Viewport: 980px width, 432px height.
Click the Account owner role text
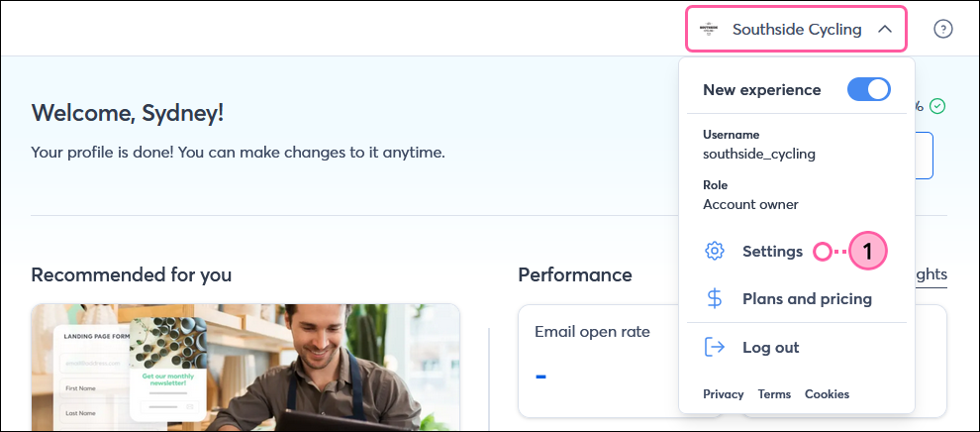click(750, 204)
